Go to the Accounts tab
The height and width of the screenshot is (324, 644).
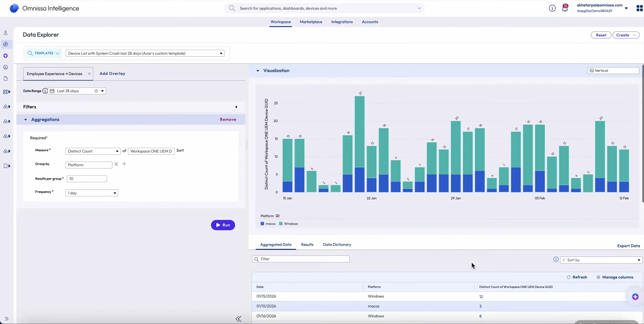370,22
